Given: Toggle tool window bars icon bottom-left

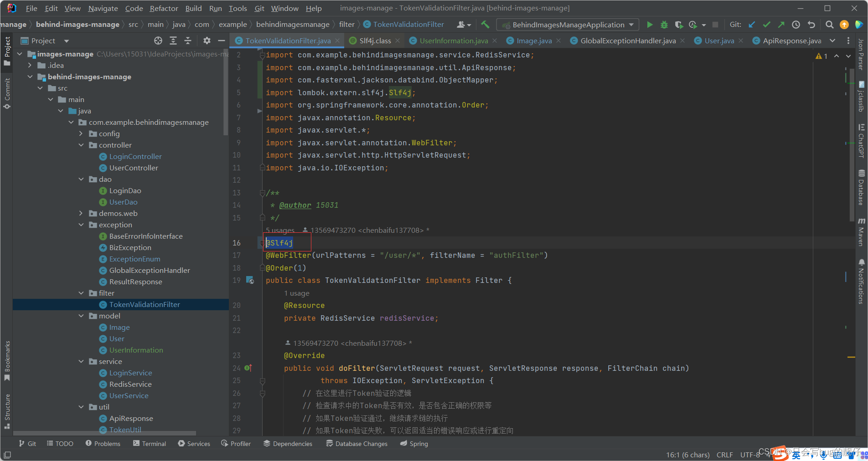Looking at the screenshot, I should tap(7, 455).
